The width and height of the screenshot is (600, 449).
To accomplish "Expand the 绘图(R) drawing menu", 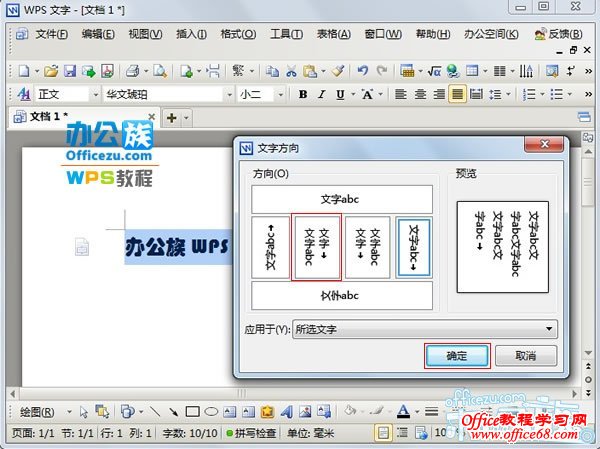I will coord(69,412).
